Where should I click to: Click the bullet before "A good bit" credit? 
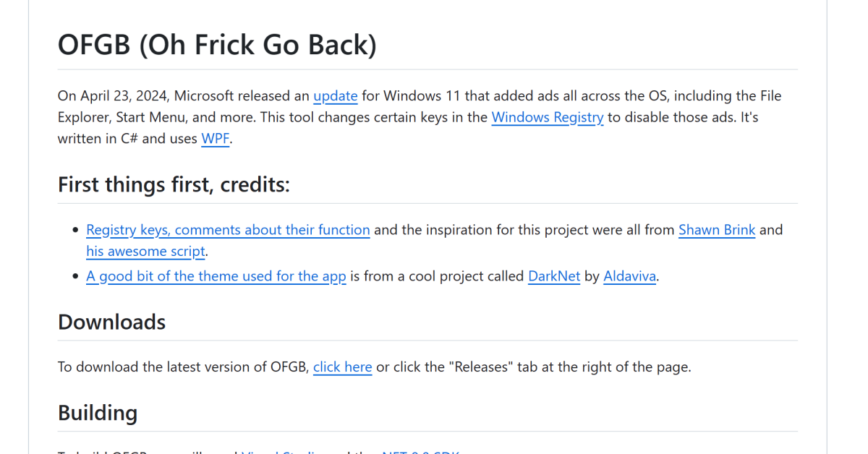(75, 277)
